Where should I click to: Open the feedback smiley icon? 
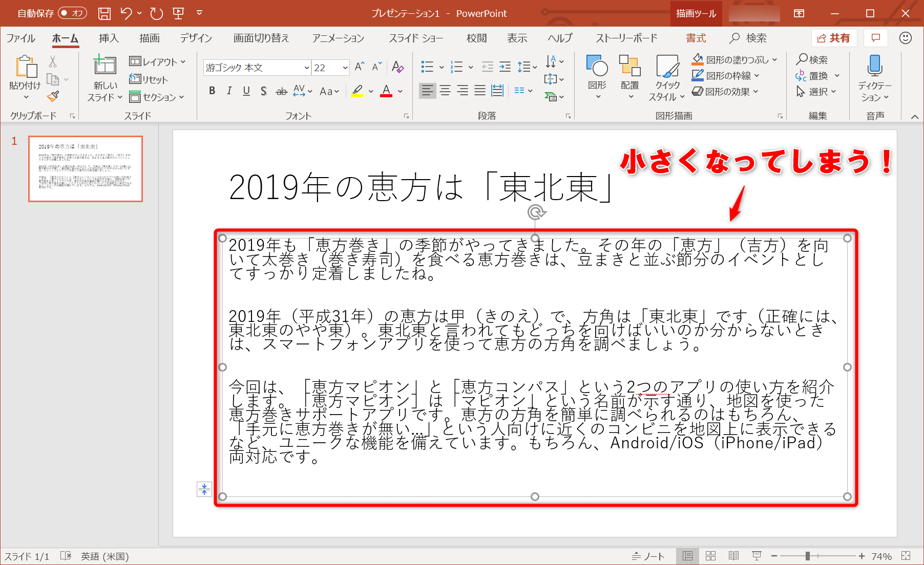906,38
